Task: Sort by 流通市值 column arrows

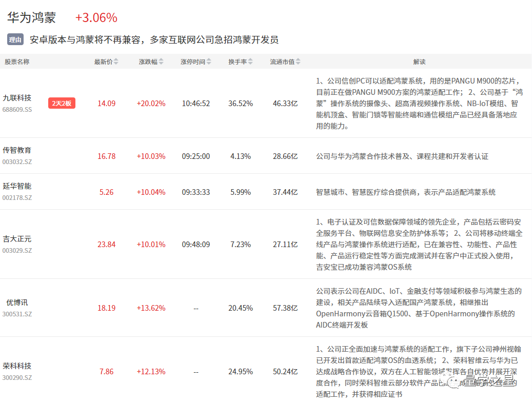Action: pyautogui.click(x=298, y=62)
